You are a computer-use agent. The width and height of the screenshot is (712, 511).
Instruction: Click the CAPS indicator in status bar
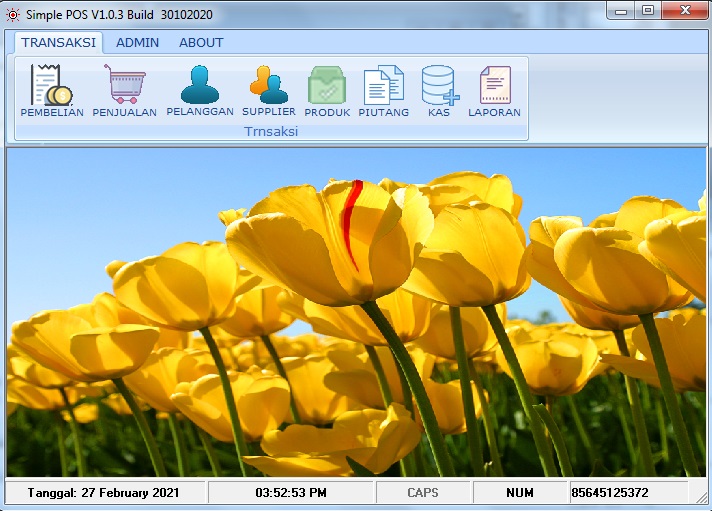coord(423,493)
